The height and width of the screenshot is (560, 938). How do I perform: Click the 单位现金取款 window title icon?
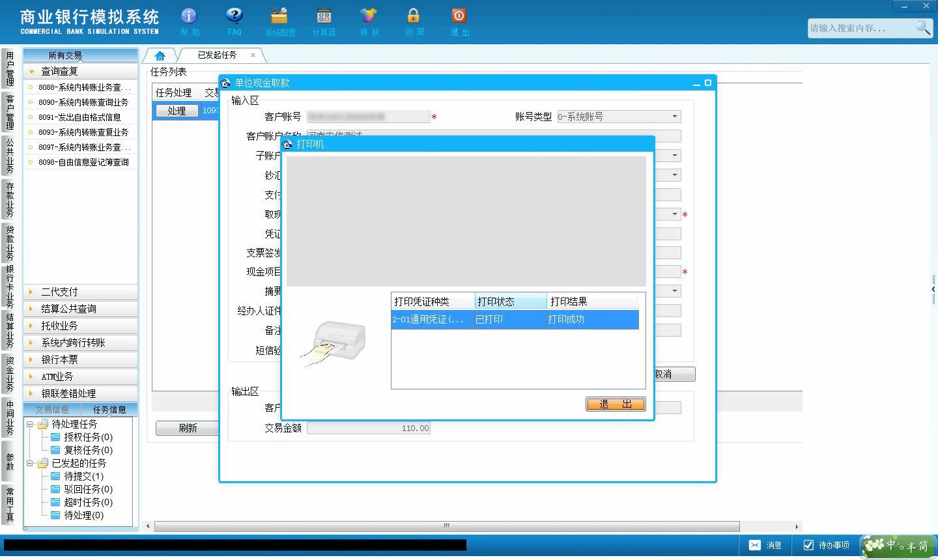pyautogui.click(x=226, y=83)
